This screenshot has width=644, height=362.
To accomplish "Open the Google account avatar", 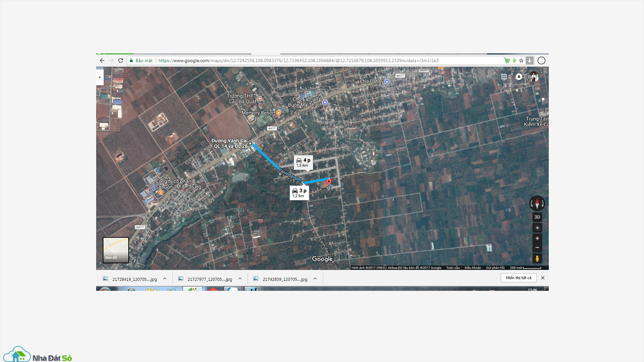I will click(534, 76).
